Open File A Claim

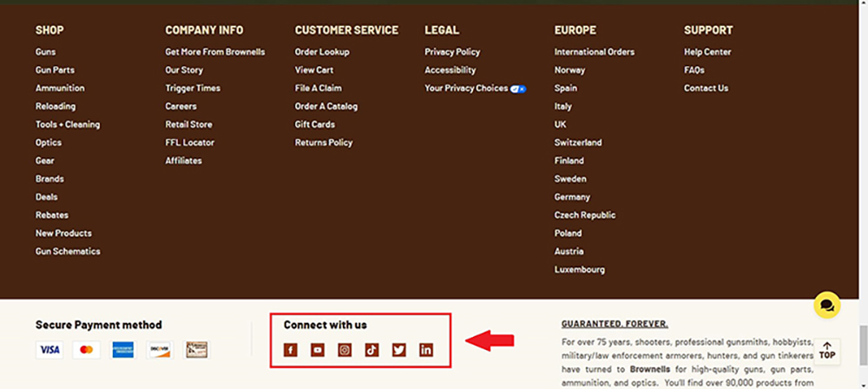[319, 88]
